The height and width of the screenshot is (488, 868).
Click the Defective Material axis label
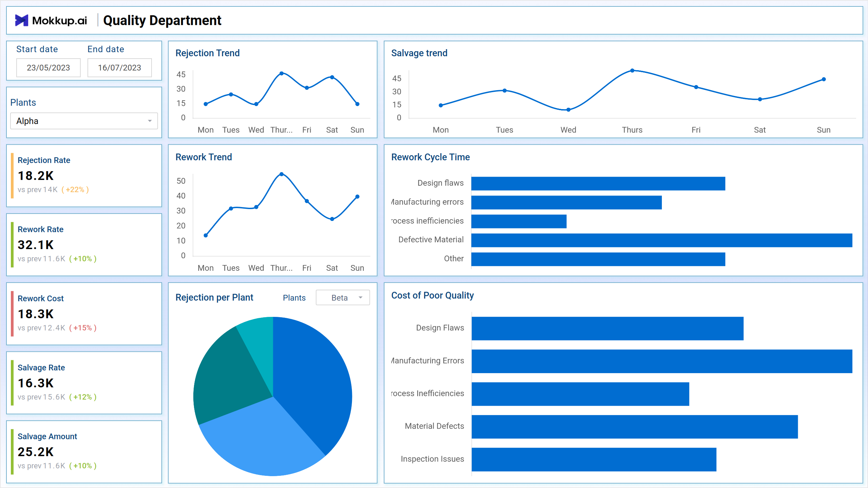click(431, 240)
